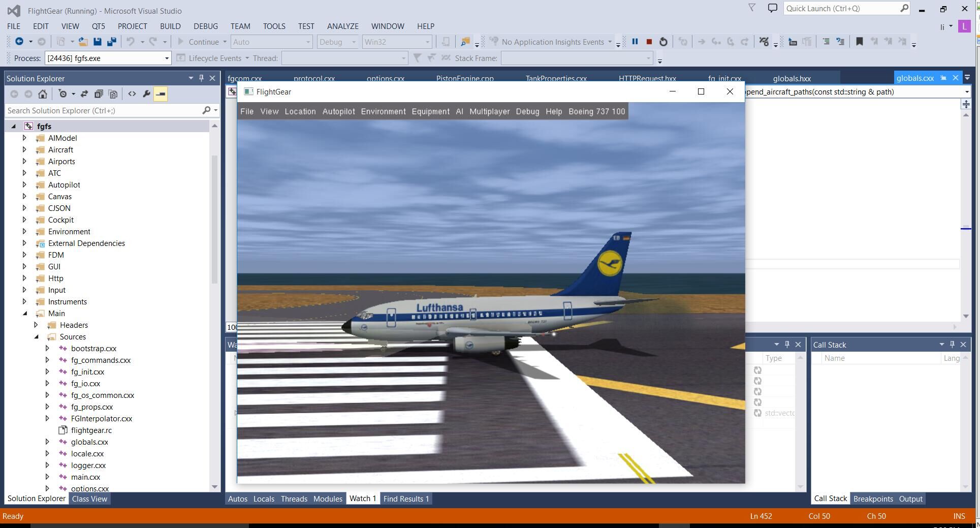980x528 pixels.
Task: Open the Stack Frame combo box
Action: (x=577, y=58)
